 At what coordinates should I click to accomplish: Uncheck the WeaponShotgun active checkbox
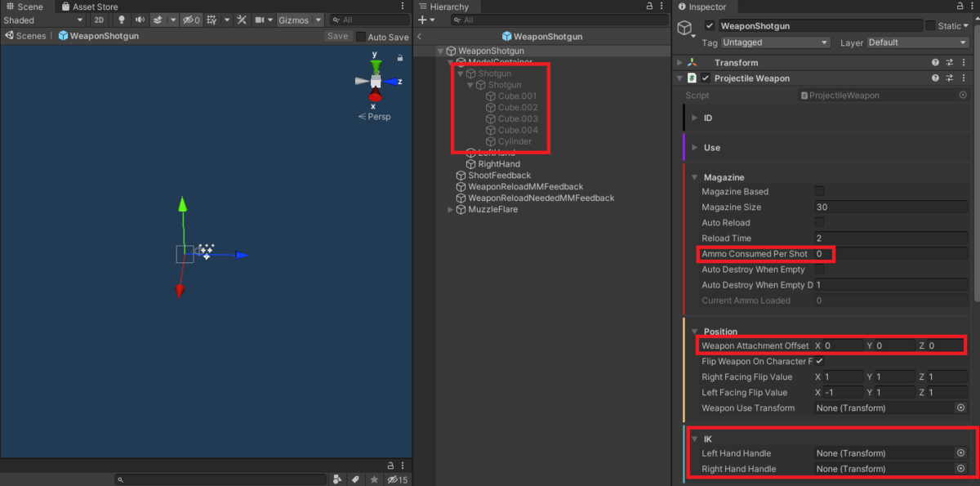pyautogui.click(x=709, y=26)
